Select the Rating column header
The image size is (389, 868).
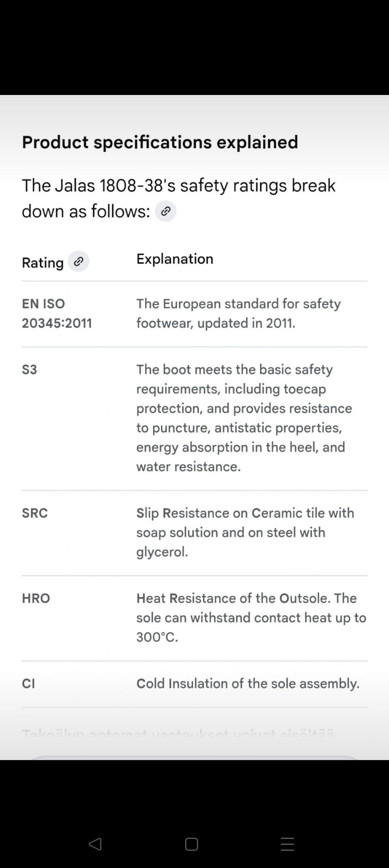click(x=43, y=263)
